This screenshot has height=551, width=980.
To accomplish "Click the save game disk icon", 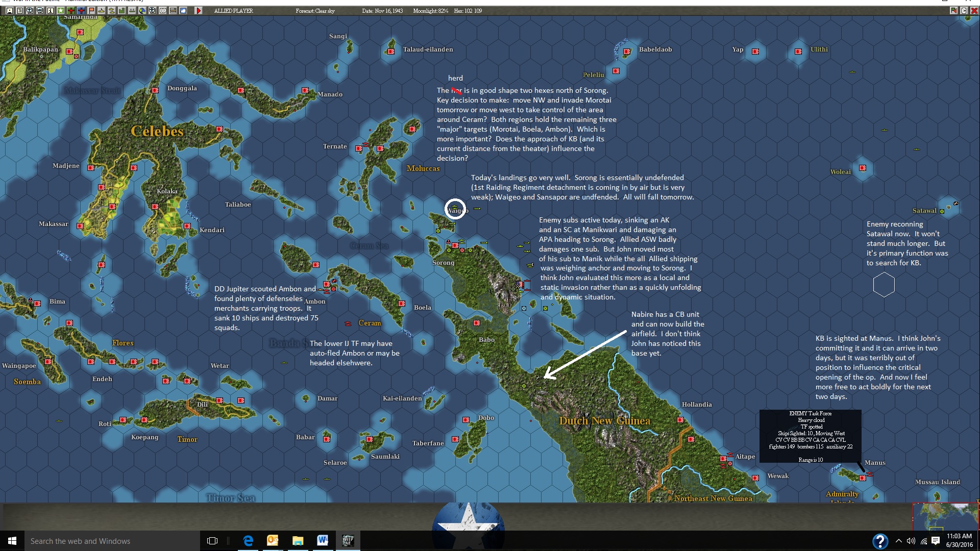I will pos(9,10).
